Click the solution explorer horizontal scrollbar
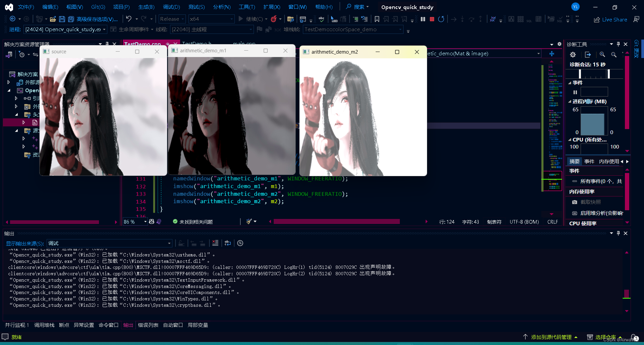The image size is (644, 345). [x=54, y=222]
